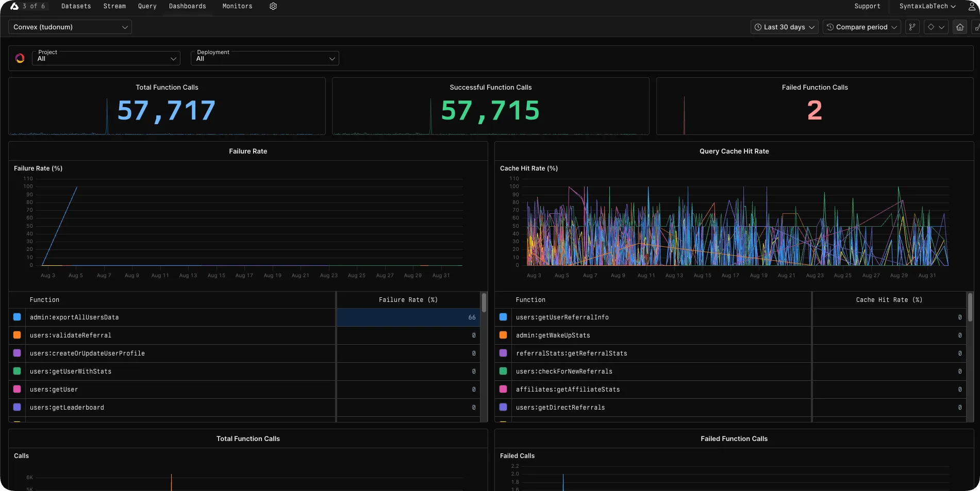Click the Failure Rate table scrollbar
Screen dimensions: 980x491
pyautogui.click(x=484, y=302)
